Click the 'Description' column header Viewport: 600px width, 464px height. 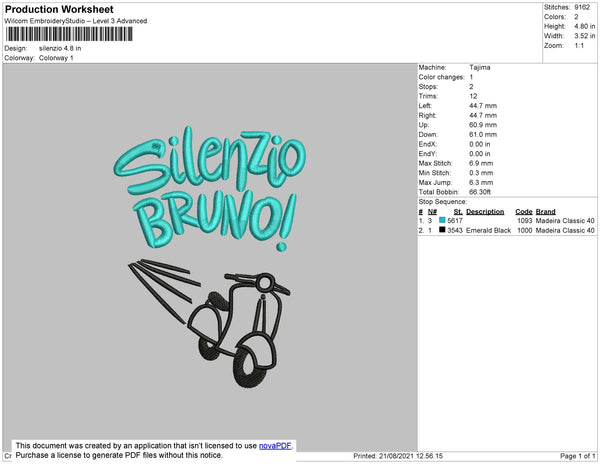[485, 212]
